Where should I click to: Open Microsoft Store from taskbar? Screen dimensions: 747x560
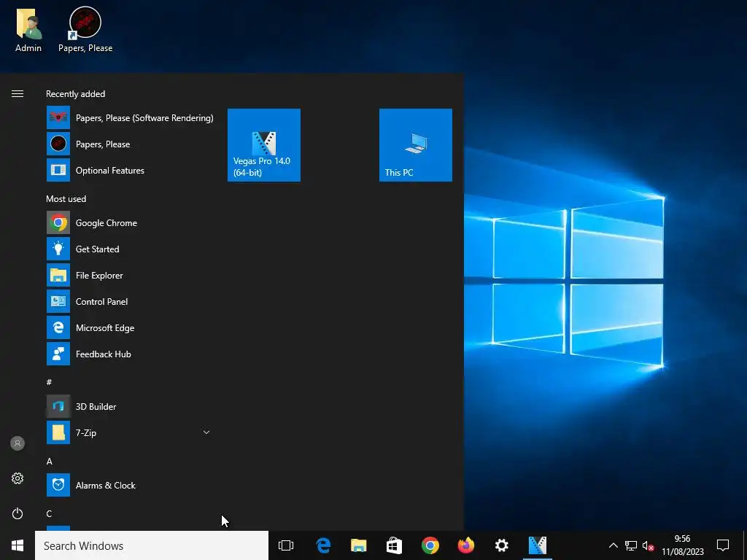pos(394,545)
